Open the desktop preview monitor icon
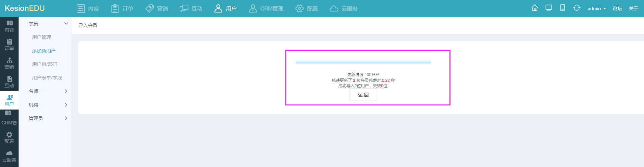 point(549,8)
